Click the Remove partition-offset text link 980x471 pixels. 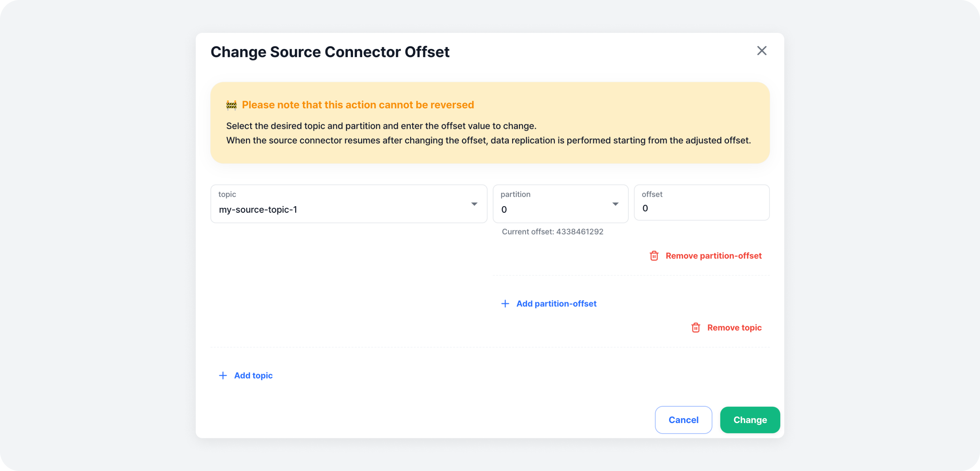[x=713, y=256]
